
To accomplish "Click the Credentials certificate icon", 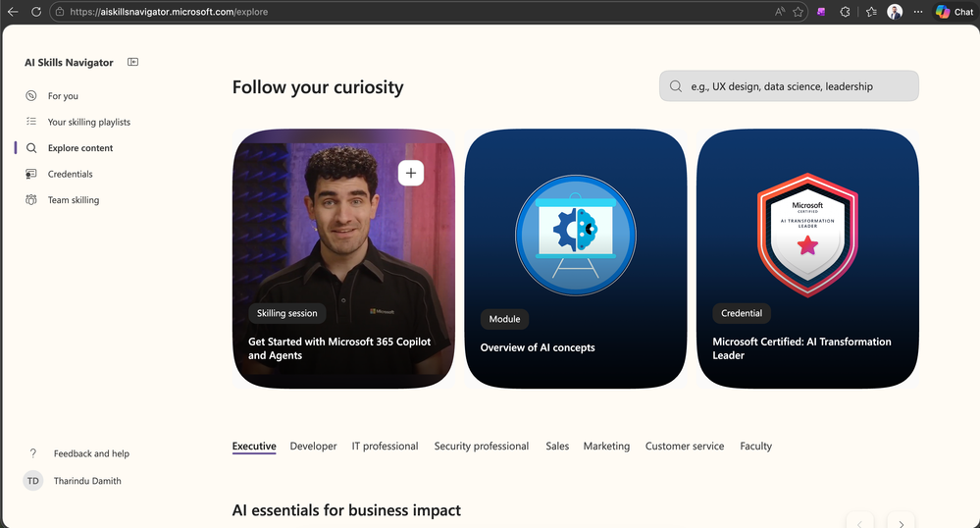I will [x=31, y=174].
